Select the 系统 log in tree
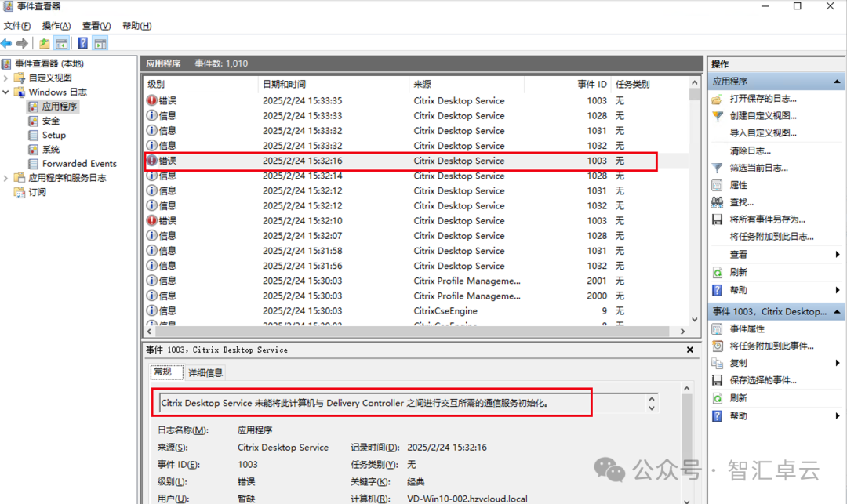 (x=51, y=150)
